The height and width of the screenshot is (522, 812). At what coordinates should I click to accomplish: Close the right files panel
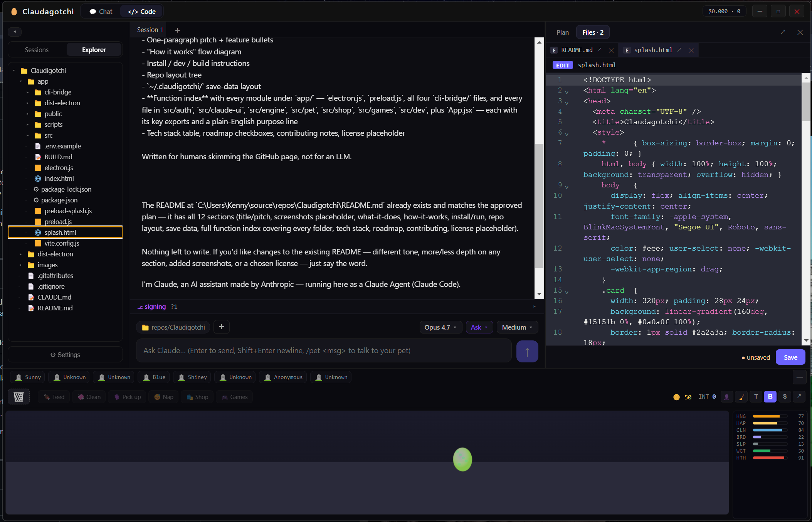tap(800, 32)
